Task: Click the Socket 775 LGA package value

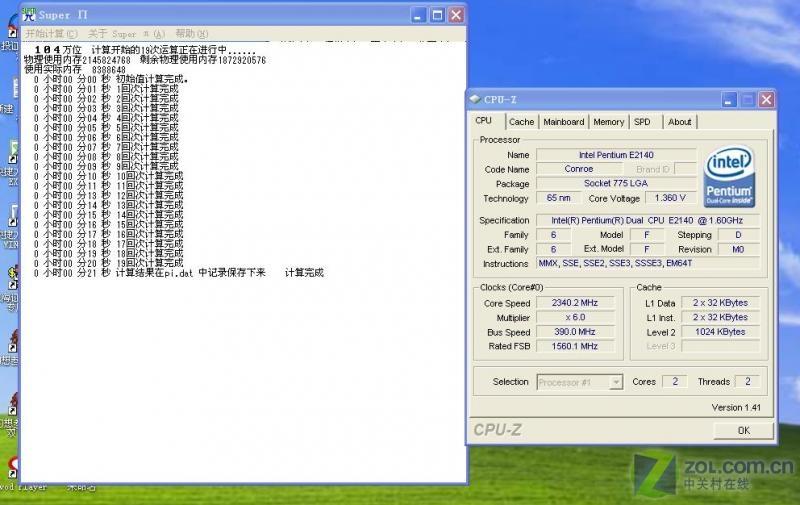Action: pos(616,183)
